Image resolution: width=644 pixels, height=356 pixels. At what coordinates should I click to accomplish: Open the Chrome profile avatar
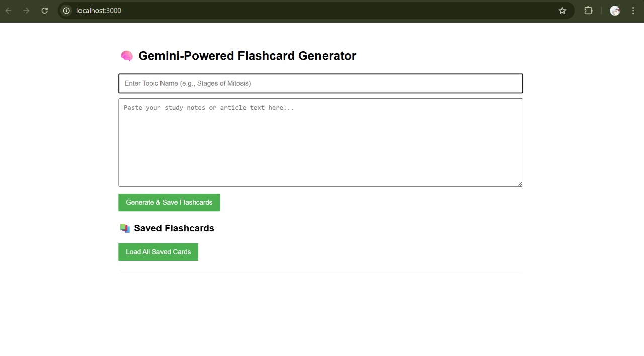615,11
